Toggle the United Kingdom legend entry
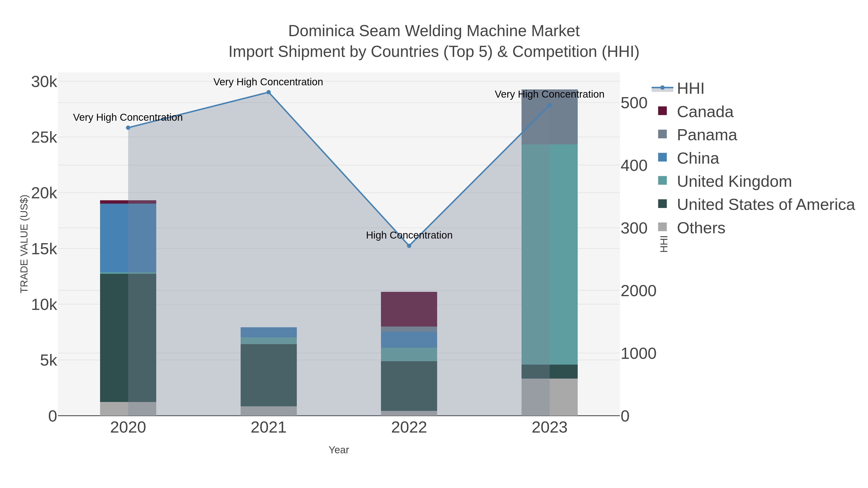The height and width of the screenshot is (488, 868). [x=725, y=181]
